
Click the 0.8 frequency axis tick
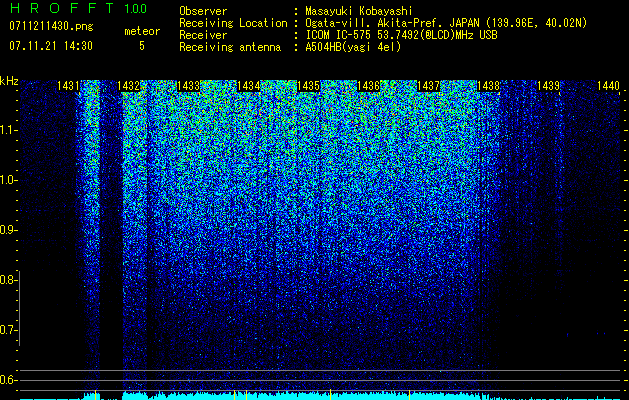pos(8,280)
